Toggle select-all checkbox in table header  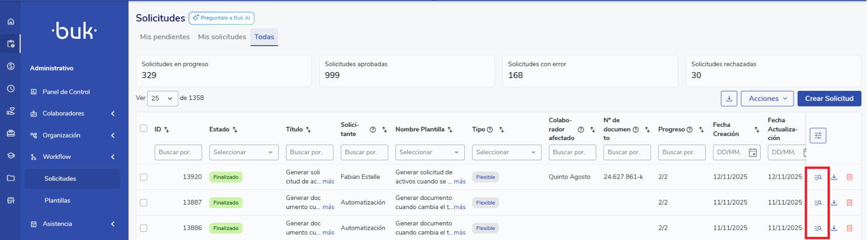click(x=143, y=128)
